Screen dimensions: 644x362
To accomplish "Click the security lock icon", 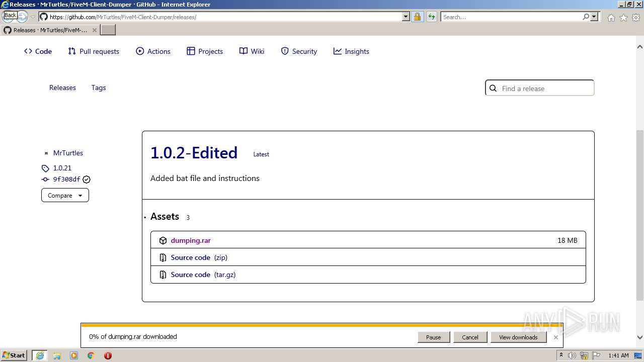I will tap(417, 17).
